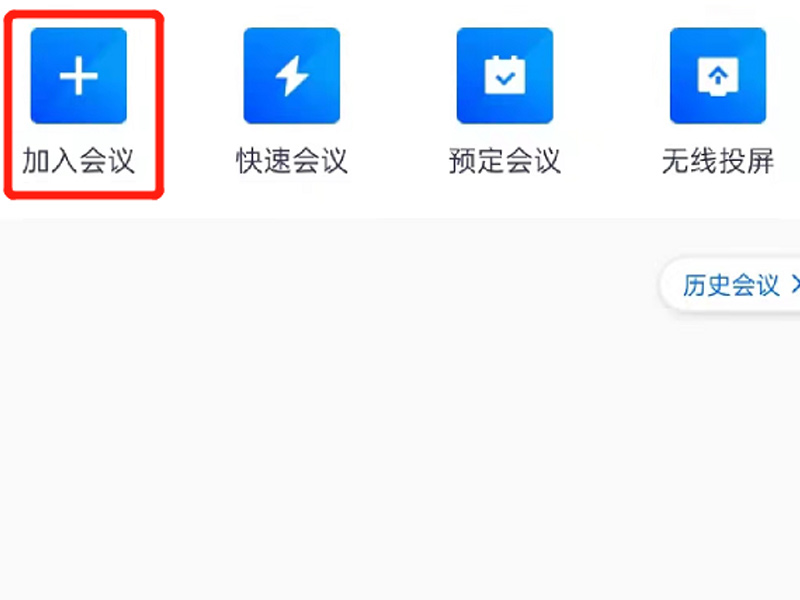Click the blue plus Join Meeting icon
This screenshot has width=800, height=600.
[79, 76]
